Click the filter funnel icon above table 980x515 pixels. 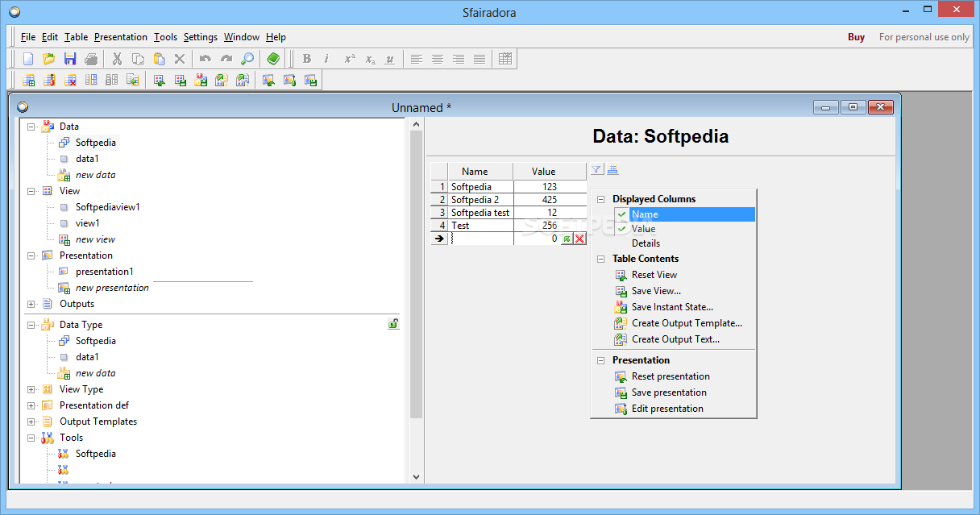tap(596, 169)
